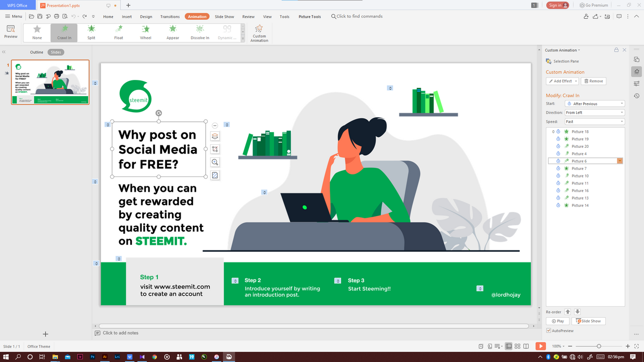Open the Direction dropdown From Left

point(595,113)
